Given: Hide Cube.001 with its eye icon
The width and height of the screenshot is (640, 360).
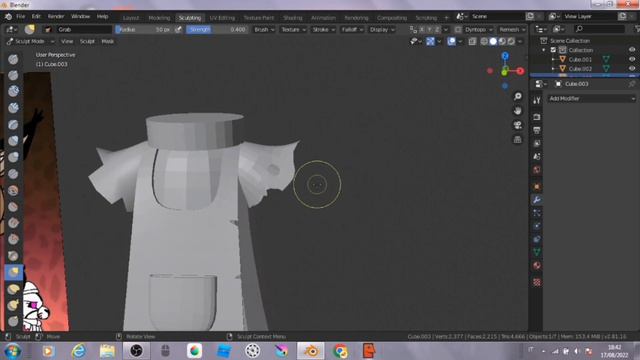Looking at the screenshot, I should pyautogui.click(x=632, y=59).
